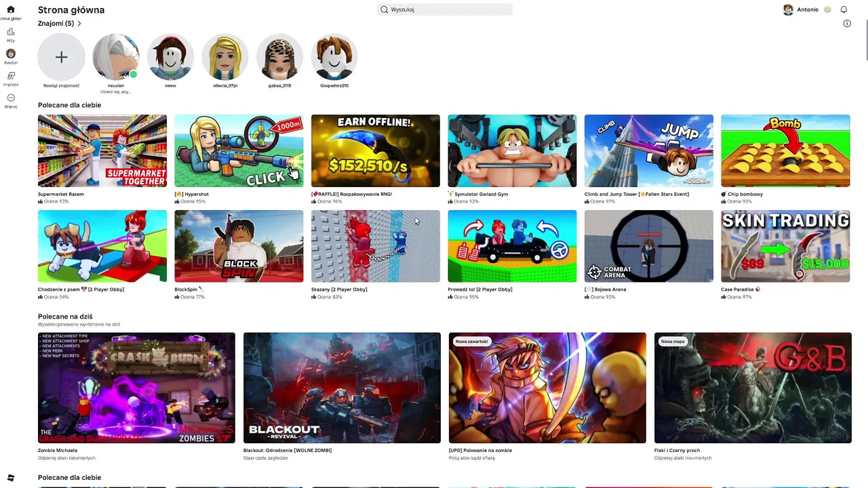
Task: Open the Znajomi (5) heading link
Action: (56, 24)
